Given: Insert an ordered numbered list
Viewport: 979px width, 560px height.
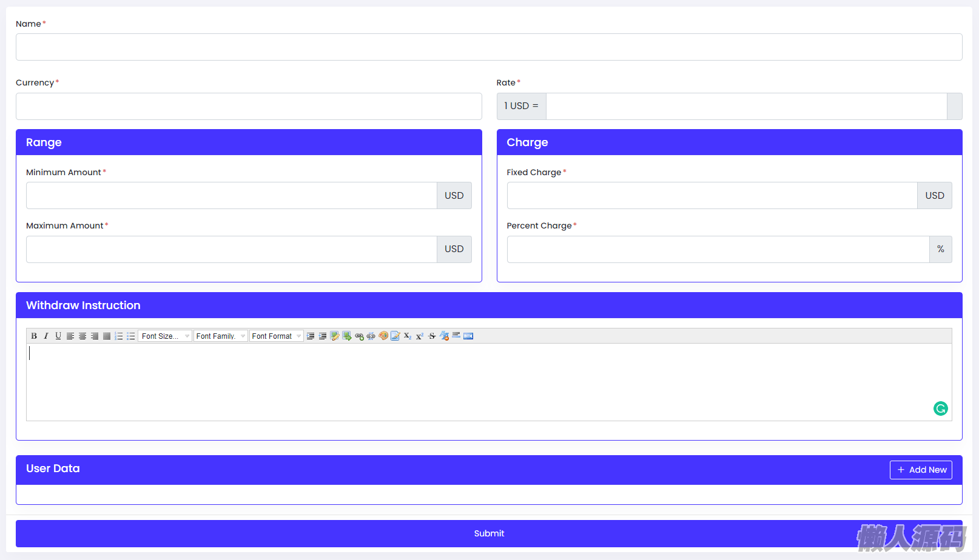Looking at the screenshot, I should pyautogui.click(x=119, y=336).
